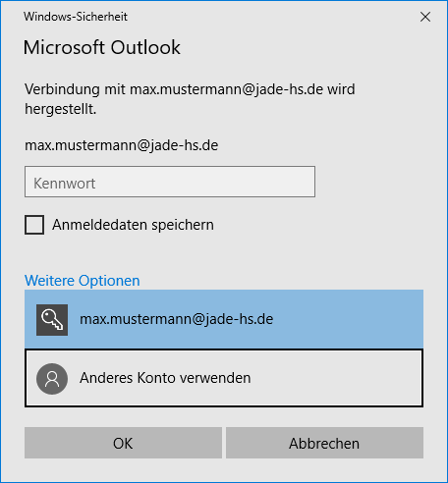Collapse the Weitere Optionen link
This screenshot has width=448, height=483.
pos(83,281)
